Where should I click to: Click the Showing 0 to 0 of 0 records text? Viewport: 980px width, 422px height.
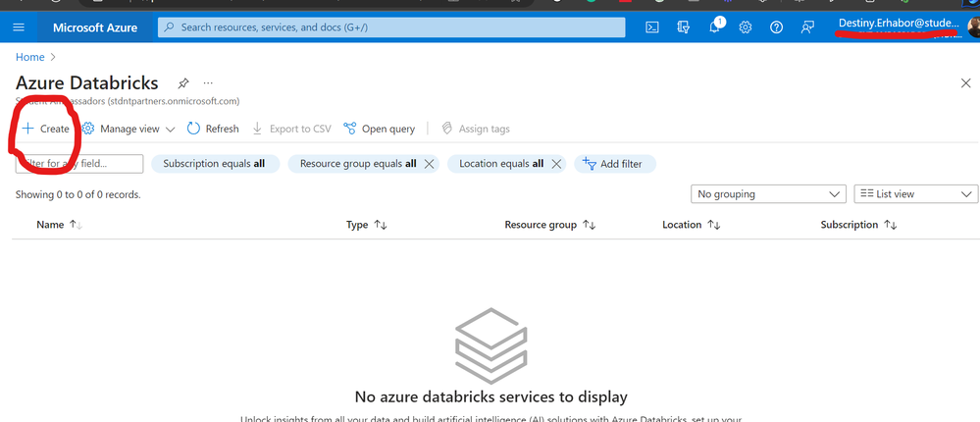click(x=78, y=194)
